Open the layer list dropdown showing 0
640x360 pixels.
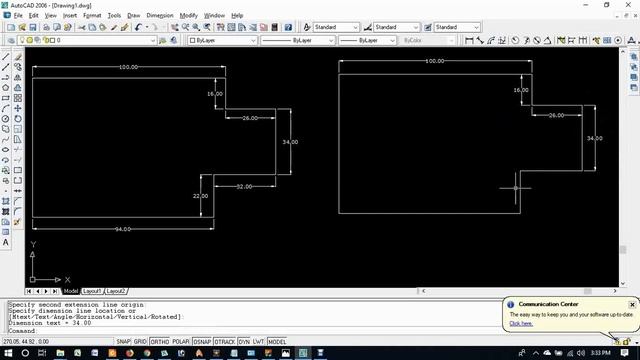click(88, 40)
